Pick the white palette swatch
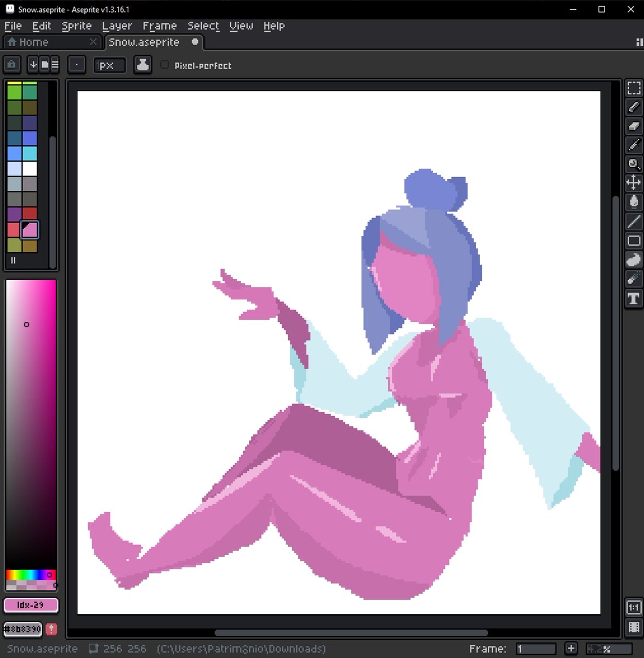This screenshot has width=644, height=658. pos(30,169)
